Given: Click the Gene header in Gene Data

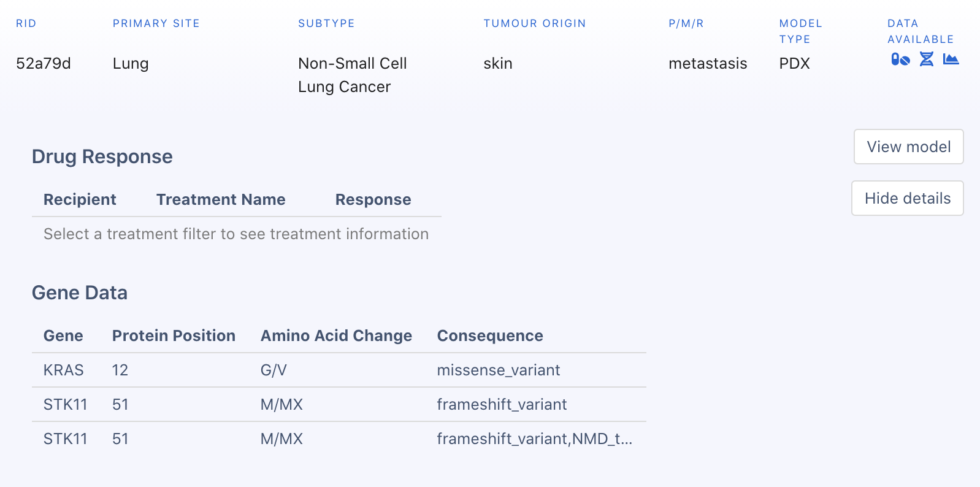Looking at the screenshot, I should pos(63,336).
